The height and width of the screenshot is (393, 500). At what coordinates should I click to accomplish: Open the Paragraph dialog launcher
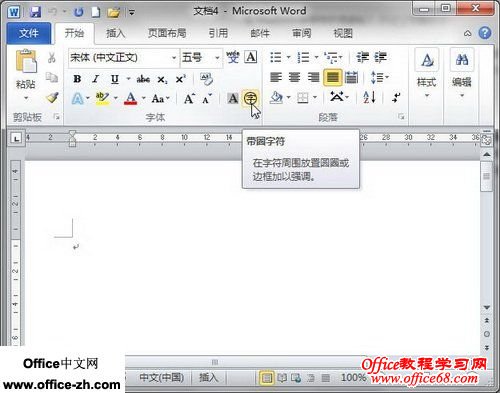[401, 117]
